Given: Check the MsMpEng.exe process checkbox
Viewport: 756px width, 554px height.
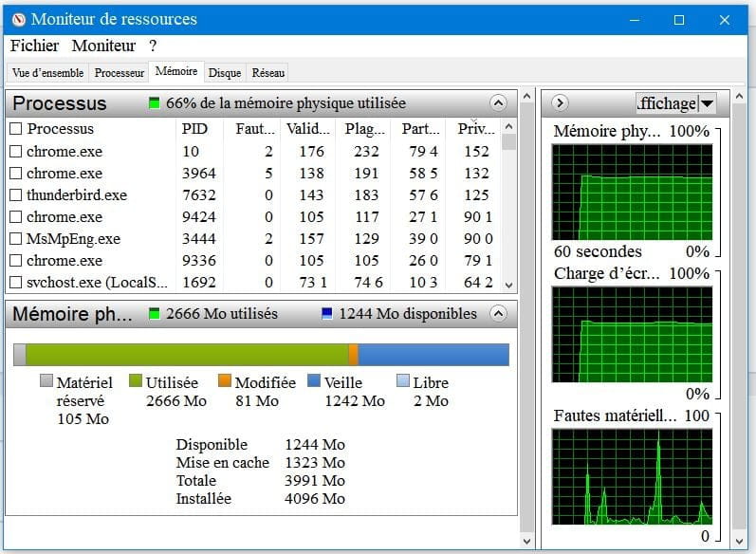Looking at the screenshot, I should pyautogui.click(x=15, y=239).
